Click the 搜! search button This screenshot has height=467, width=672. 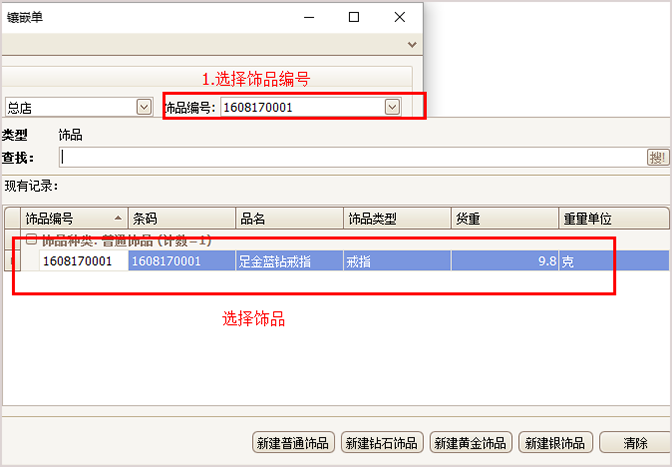coord(657,158)
